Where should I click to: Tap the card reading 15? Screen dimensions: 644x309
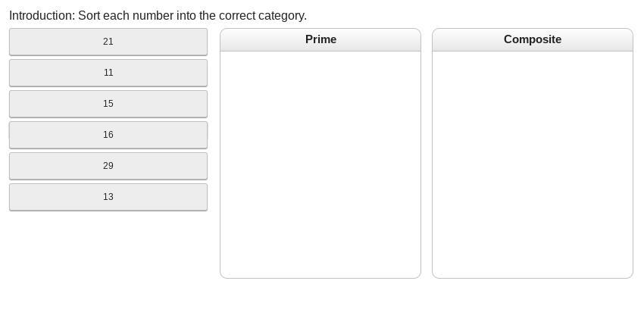[x=108, y=104]
